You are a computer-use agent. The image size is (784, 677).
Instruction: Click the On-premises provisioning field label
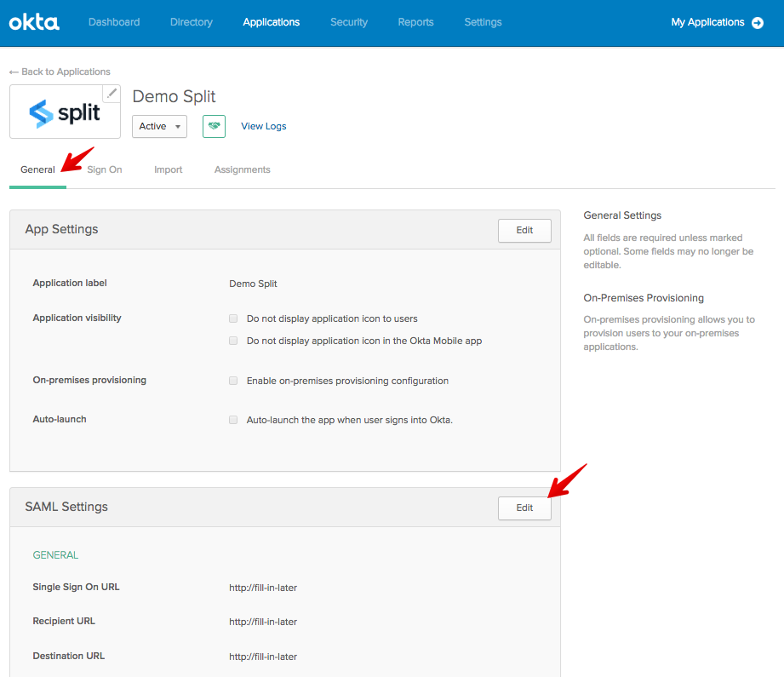[x=89, y=380]
